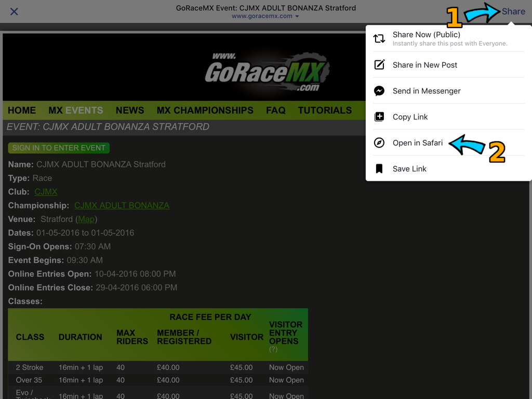This screenshot has height=399, width=532.
Task: Click the dates '01-05-2016 to 01-05-2016'
Action: [85, 233]
